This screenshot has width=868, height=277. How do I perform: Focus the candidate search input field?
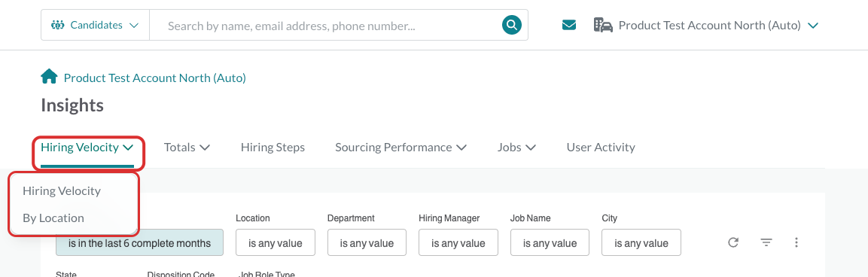(x=325, y=25)
